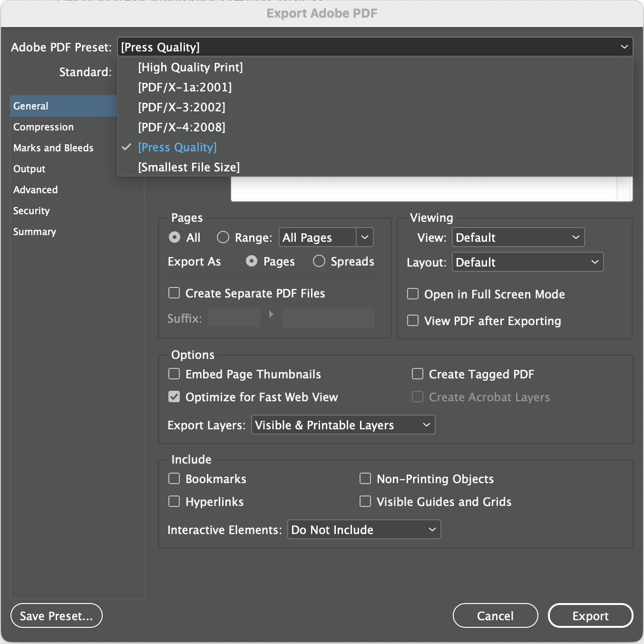The image size is (644, 644).
Task: Expand the page range dropdown arrow
Action: 365,237
